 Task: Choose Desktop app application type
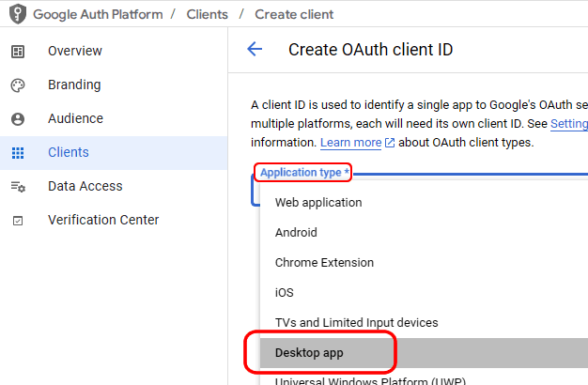(424, 353)
